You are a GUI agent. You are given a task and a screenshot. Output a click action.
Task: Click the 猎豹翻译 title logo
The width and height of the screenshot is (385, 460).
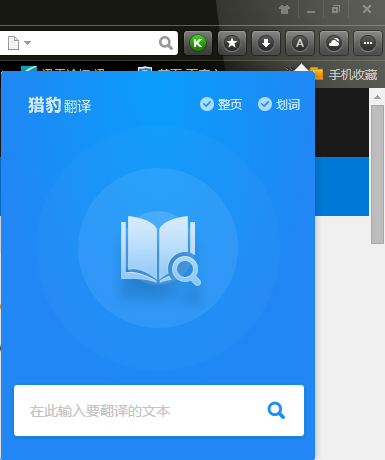pos(59,105)
